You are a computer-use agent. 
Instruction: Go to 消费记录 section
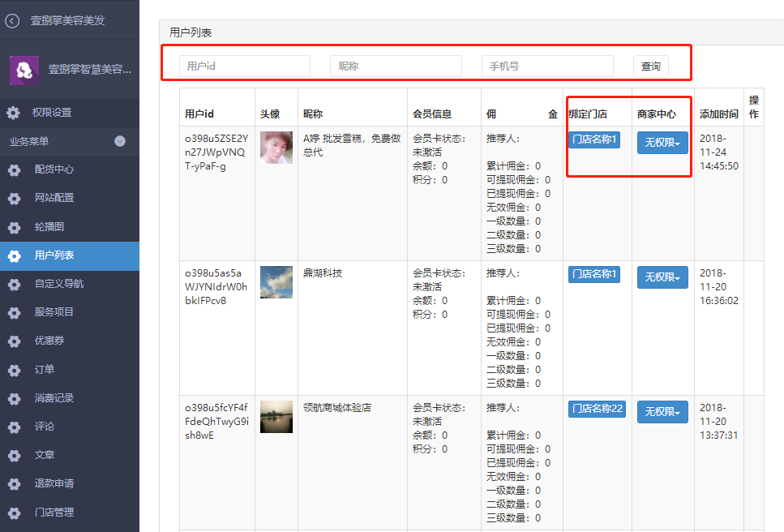tap(70, 398)
